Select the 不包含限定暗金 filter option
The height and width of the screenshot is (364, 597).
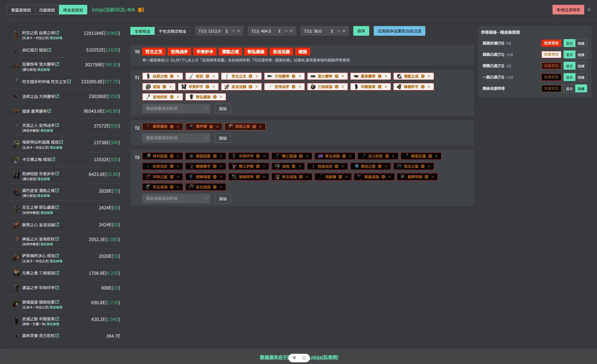[173, 31]
